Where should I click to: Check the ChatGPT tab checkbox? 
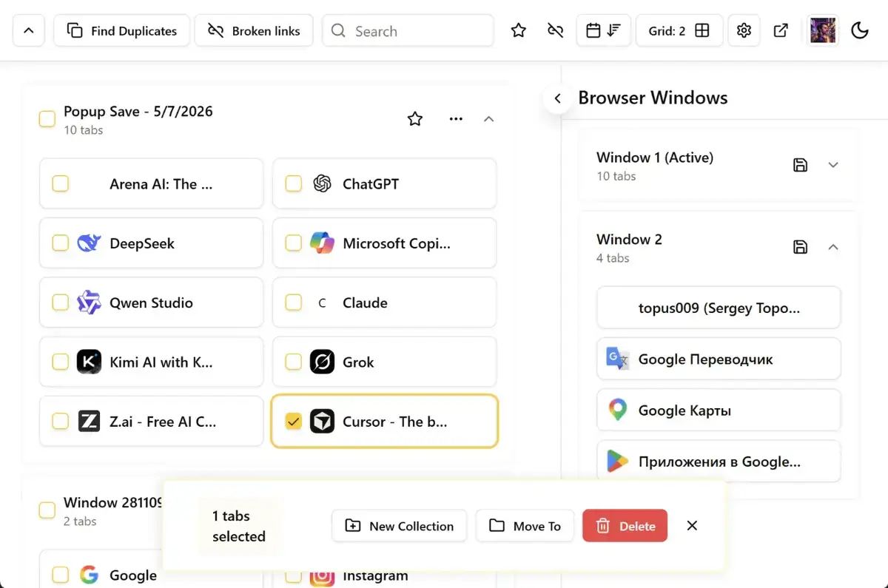(x=294, y=183)
